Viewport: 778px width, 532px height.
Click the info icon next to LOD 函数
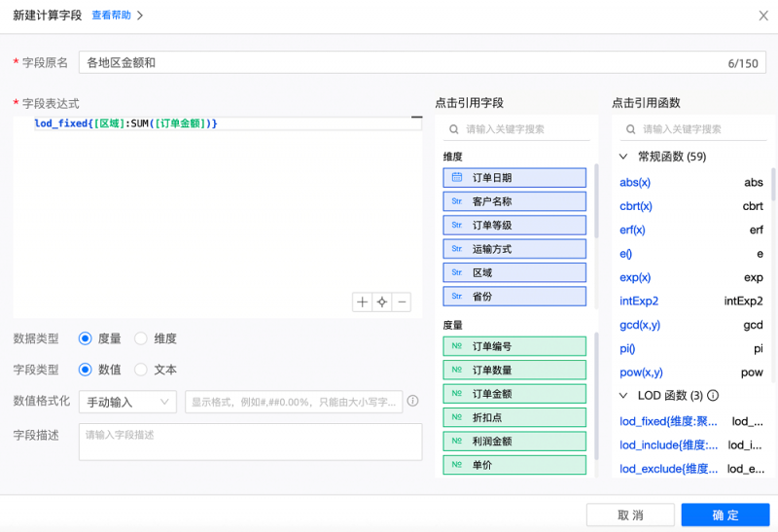(713, 396)
